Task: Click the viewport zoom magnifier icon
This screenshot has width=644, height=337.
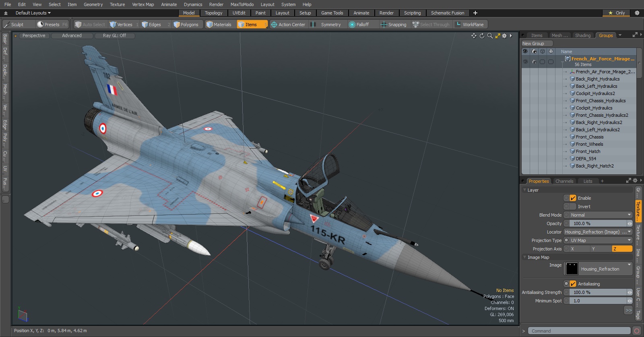Action: click(x=490, y=36)
